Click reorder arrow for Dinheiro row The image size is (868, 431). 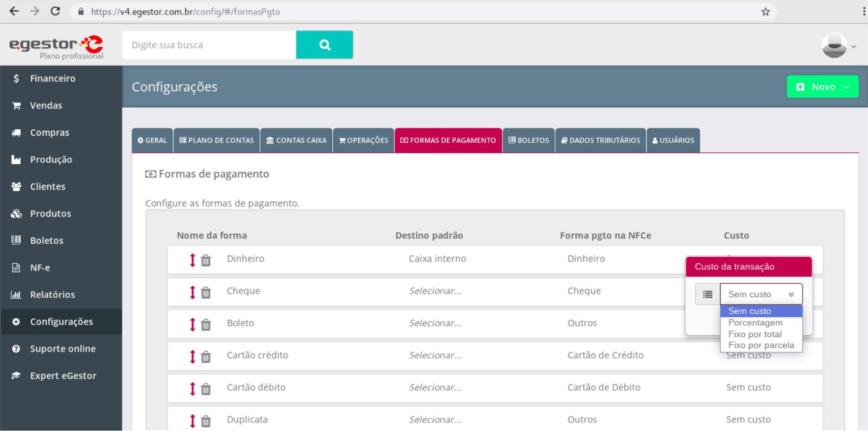[x=192, y=260]
